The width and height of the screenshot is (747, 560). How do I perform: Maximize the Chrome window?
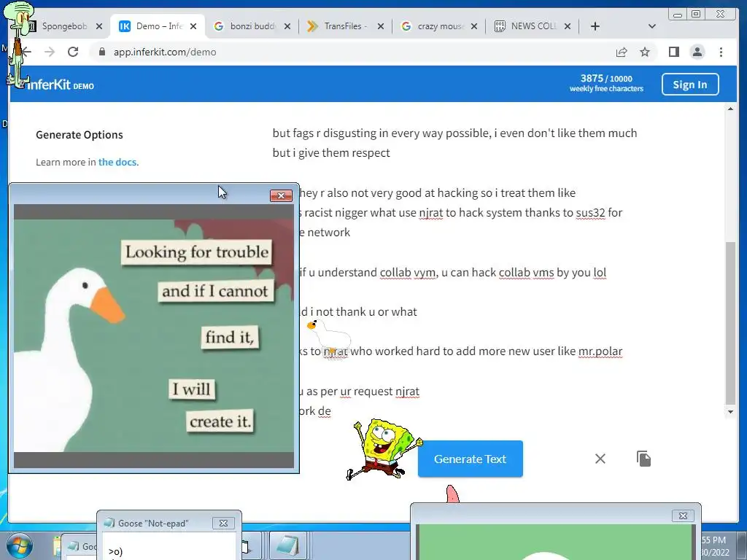coord(696,14)
